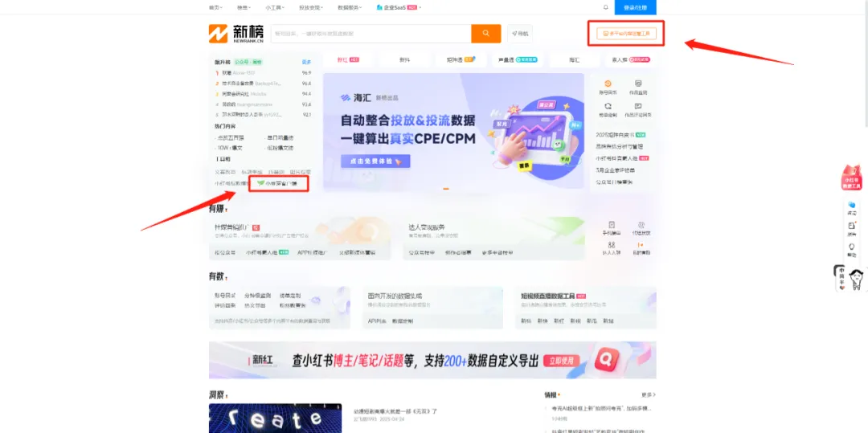
Task: Click the search input field
Action: (371, 34)
